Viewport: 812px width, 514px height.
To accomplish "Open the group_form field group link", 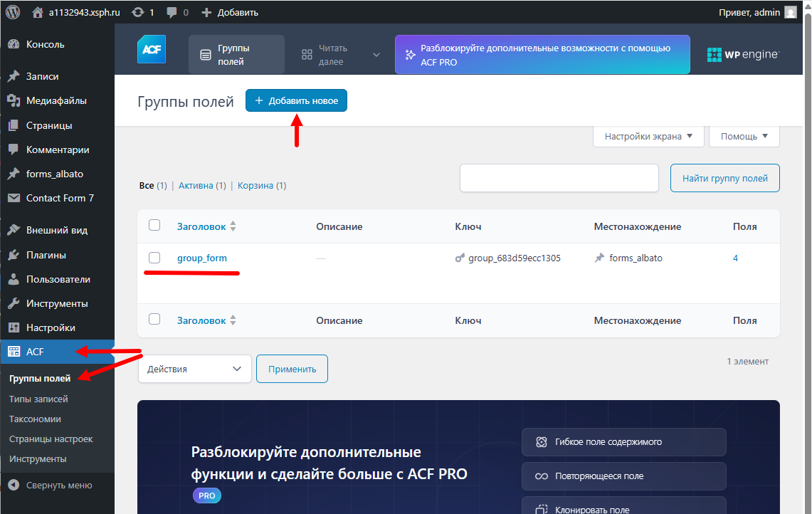I will tap(202, 258).
